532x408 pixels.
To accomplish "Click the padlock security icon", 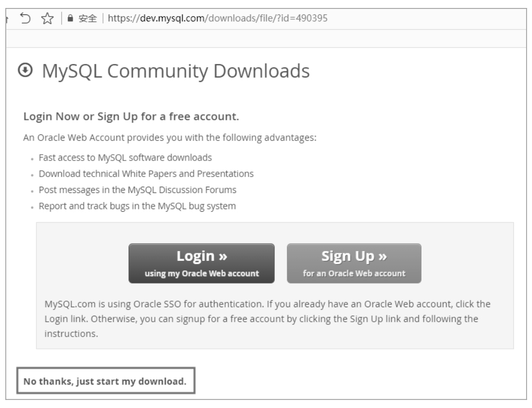I will (x=69, y=18).
